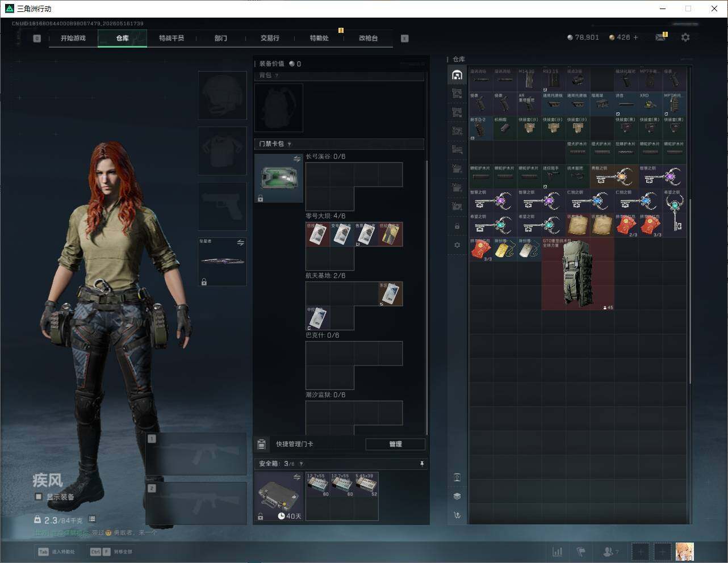Click the secure container case with 40天
Screen dimensions: 728x563
tap(279, 496)
